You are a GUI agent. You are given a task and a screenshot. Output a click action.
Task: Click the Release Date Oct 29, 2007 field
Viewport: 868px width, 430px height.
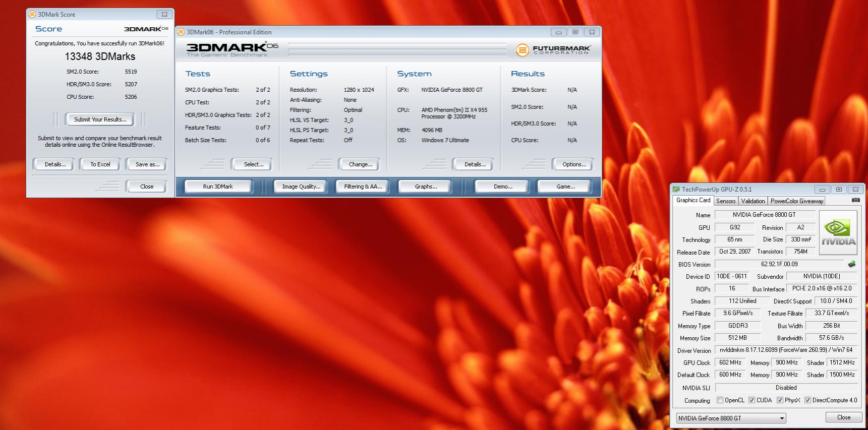734,252
